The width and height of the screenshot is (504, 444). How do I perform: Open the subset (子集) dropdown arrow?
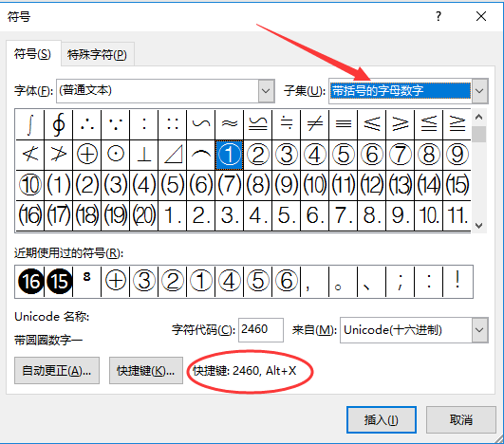[479, 91]
